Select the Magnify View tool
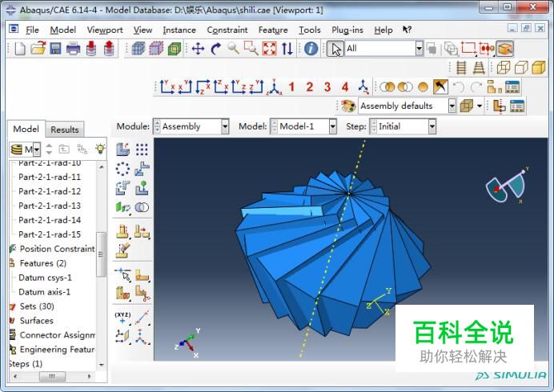This screenshot has width=554, height=392. tap(233, 48)
